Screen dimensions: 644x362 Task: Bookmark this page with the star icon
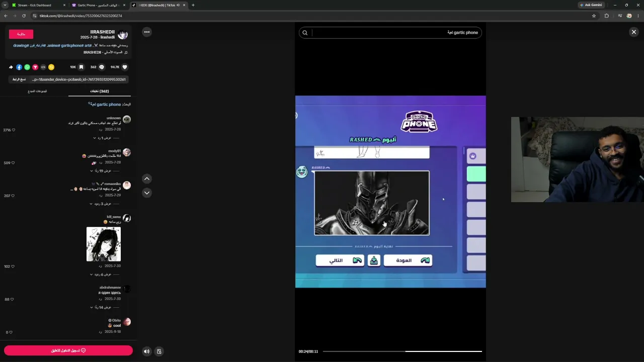[x=594, y=16]
